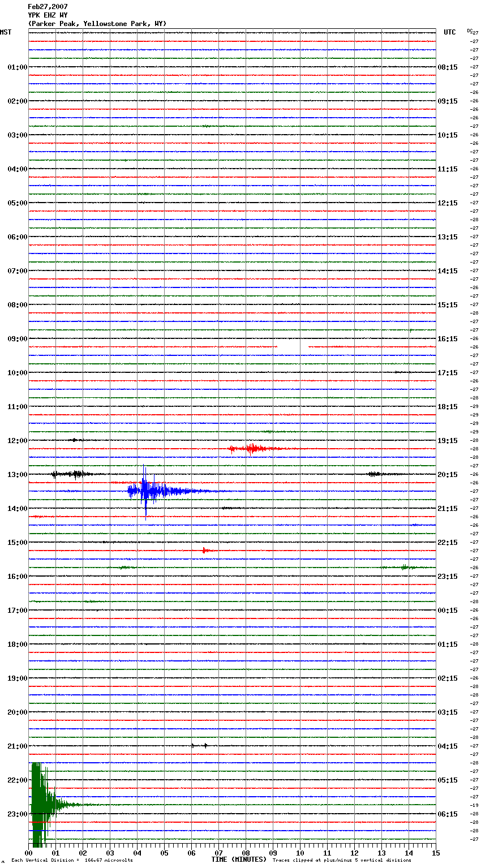The image size is (481, 868).
Task: Click the "(Parker Peak, Yellowstone Park, WY)" title
Action: [97, 24]
